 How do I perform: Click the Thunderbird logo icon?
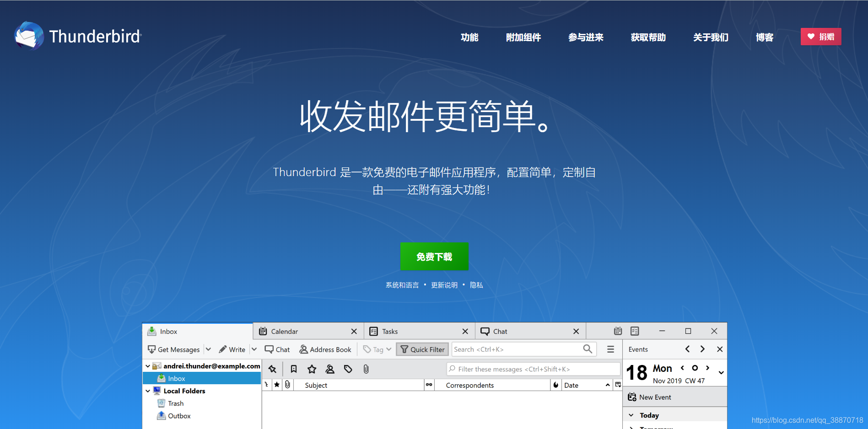[x=29, y=36]
